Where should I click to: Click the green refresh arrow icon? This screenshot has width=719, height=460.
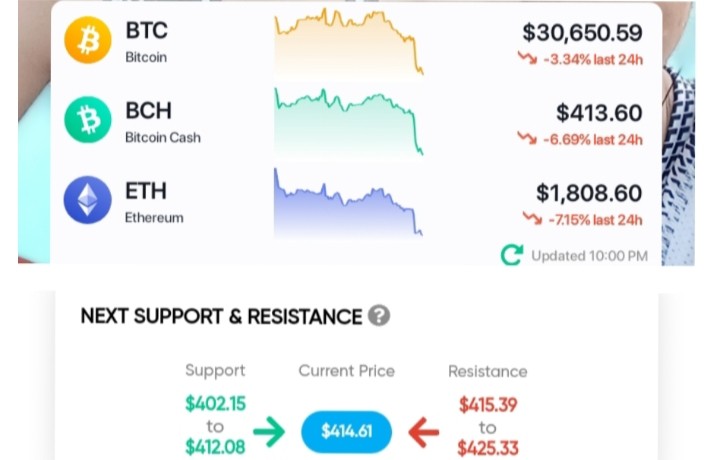(512, 255)
